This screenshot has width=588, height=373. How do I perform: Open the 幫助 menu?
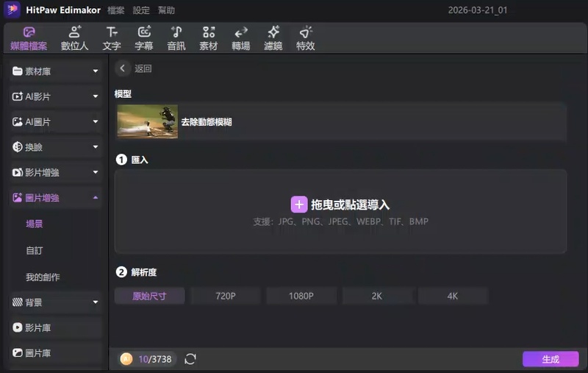166,10
